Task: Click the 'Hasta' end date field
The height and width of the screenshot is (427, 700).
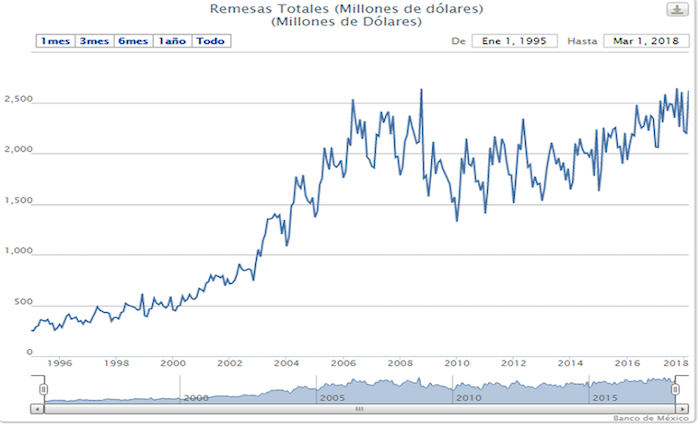Action: [x=646, y=41]
